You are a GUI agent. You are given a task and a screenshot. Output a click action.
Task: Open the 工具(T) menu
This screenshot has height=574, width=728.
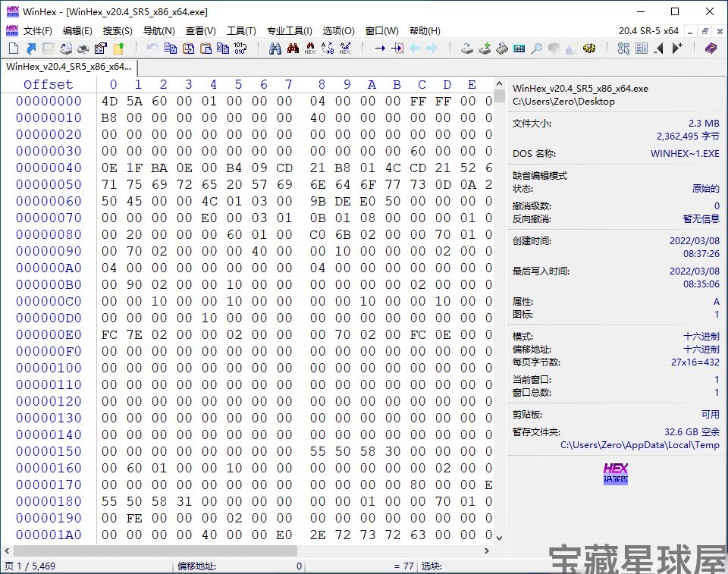pyautogui.click(x=241, y=31)
